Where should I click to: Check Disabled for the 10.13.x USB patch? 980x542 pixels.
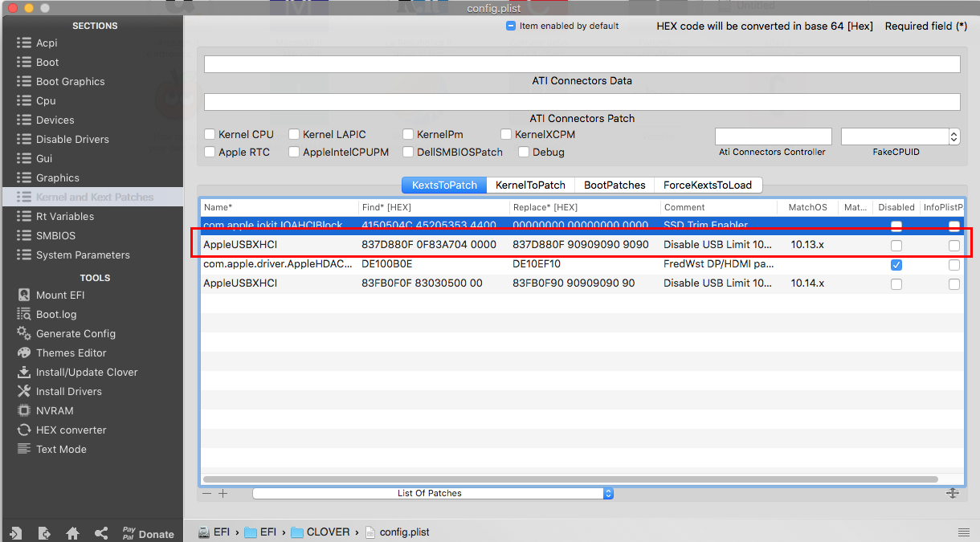tap(896, 245)
